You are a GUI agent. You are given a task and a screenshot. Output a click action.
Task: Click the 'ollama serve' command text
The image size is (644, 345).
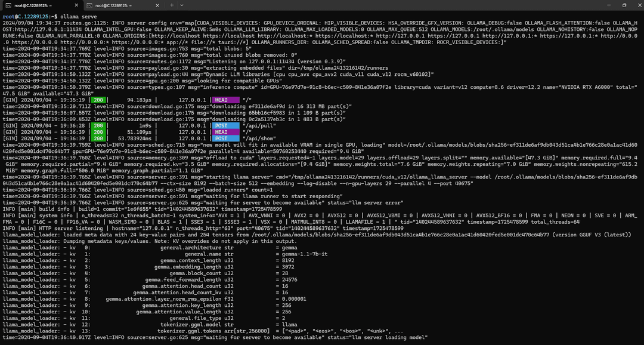[x=78, y=17]
